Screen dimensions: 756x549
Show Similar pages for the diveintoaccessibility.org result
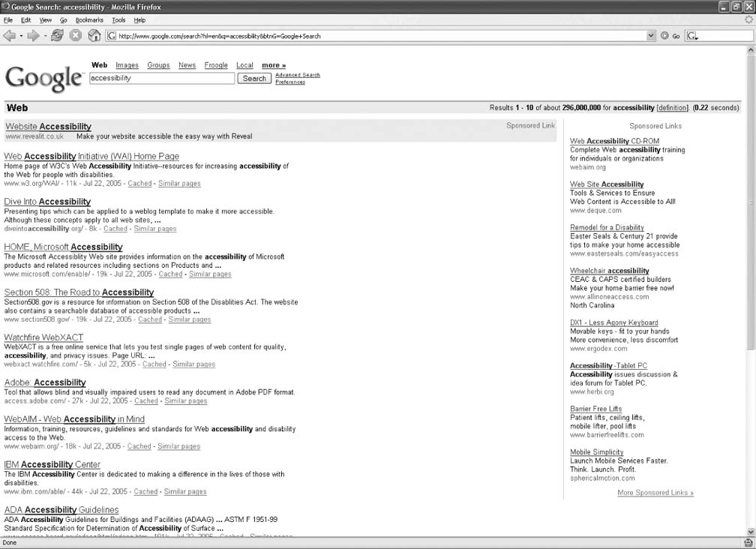(155, 229)
